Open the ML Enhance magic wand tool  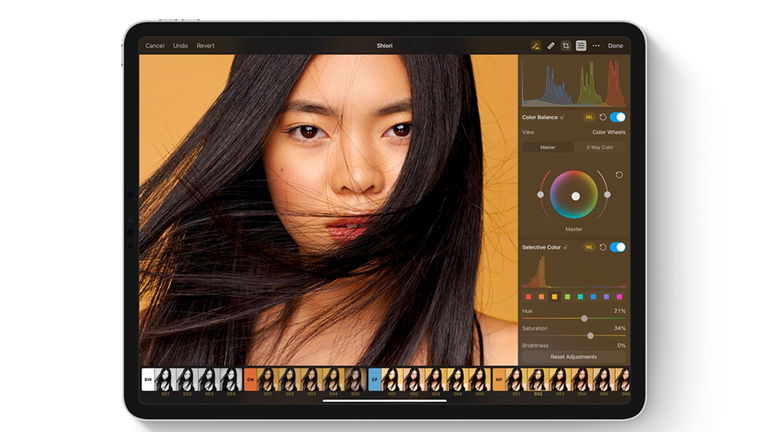pyautogui.click(x=536, y=46)
